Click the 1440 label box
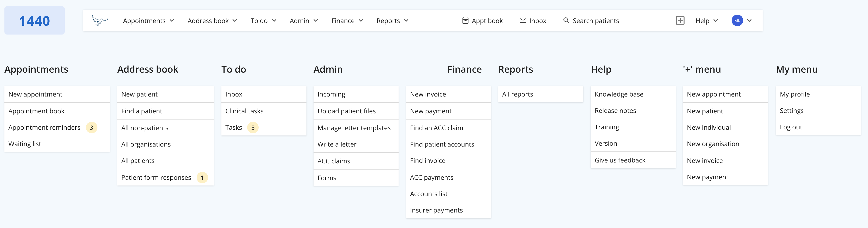868x228 pixels. pyautogui.click(x=34, y=20)
